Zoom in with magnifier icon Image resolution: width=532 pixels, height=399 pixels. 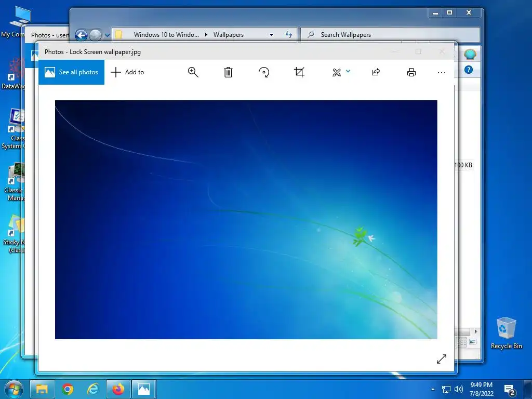[193, 72]
